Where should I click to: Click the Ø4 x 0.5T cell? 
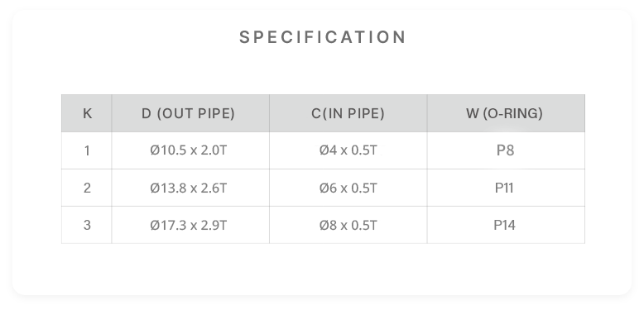348,150
